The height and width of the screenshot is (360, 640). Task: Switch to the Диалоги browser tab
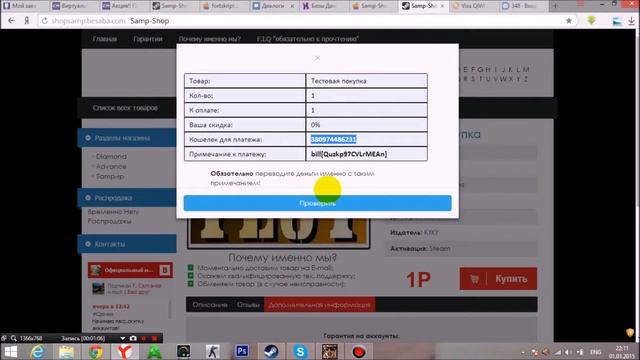[x=273, y=6]
